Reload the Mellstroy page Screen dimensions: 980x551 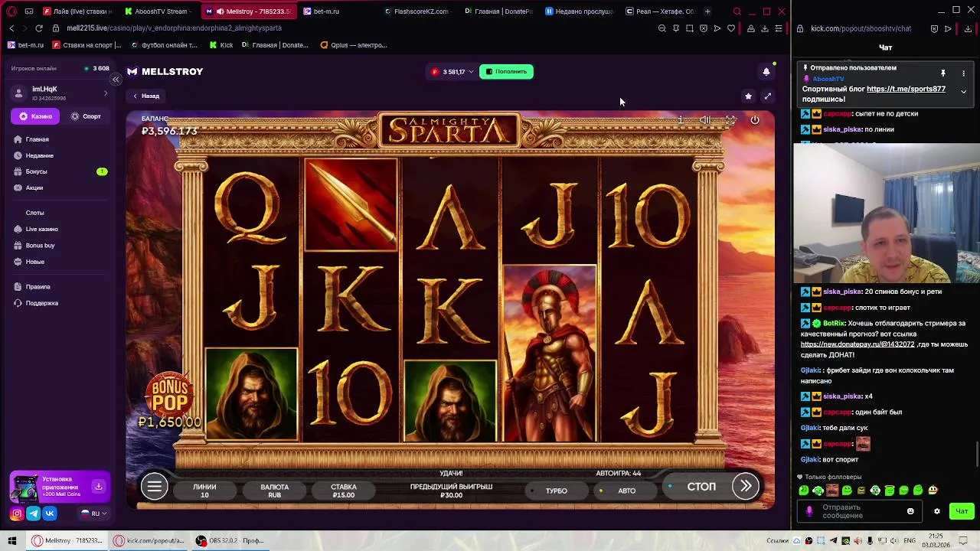39,28
